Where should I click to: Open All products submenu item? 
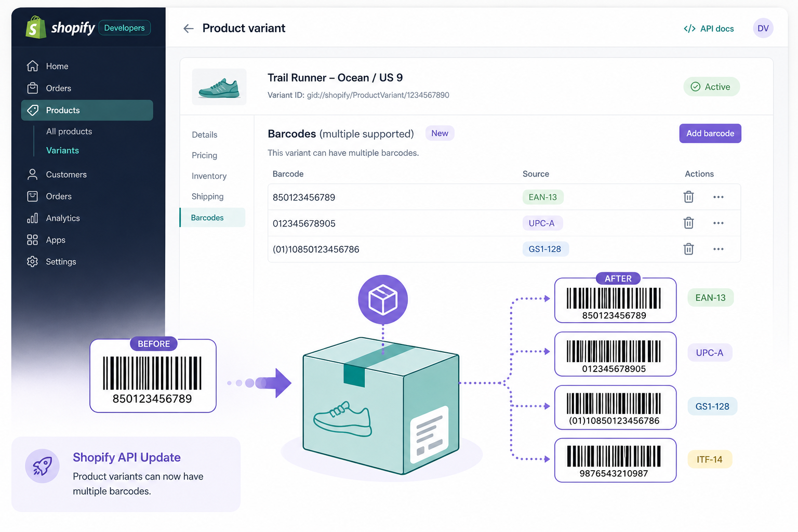[x=69, y=131]
